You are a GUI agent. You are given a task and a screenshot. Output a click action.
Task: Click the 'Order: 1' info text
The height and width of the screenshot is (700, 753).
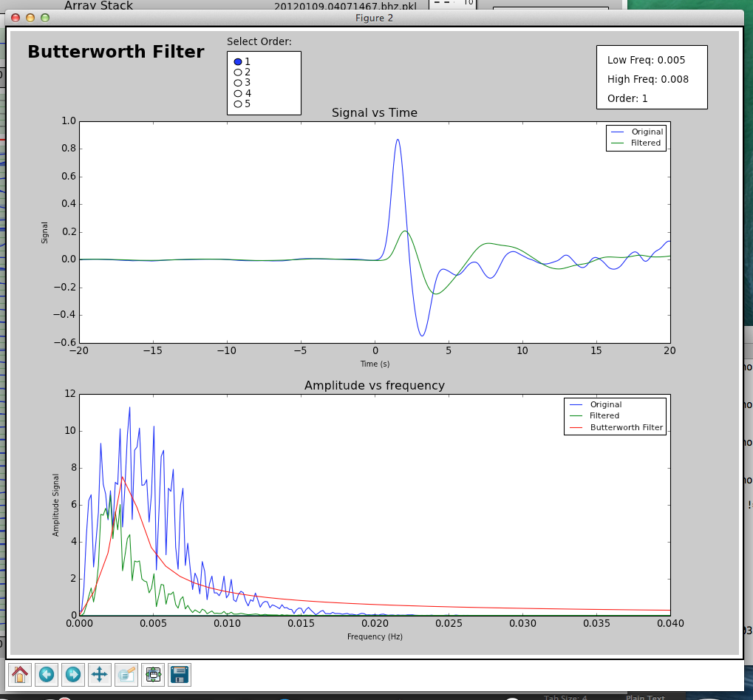[627, 98]
